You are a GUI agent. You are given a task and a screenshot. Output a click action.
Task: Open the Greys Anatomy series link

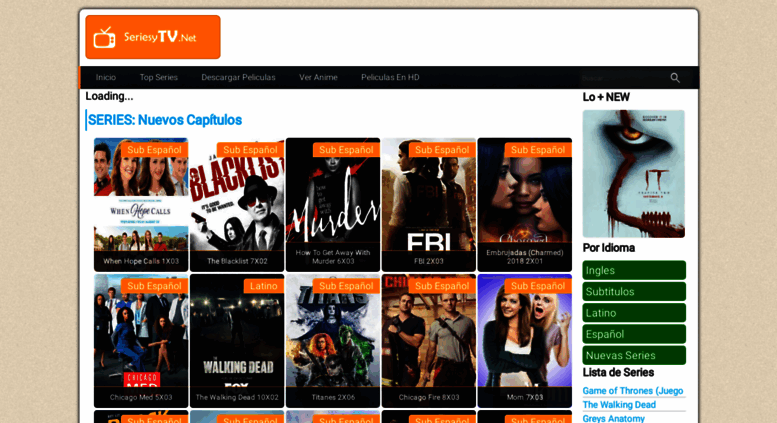[x=613, y=419]
